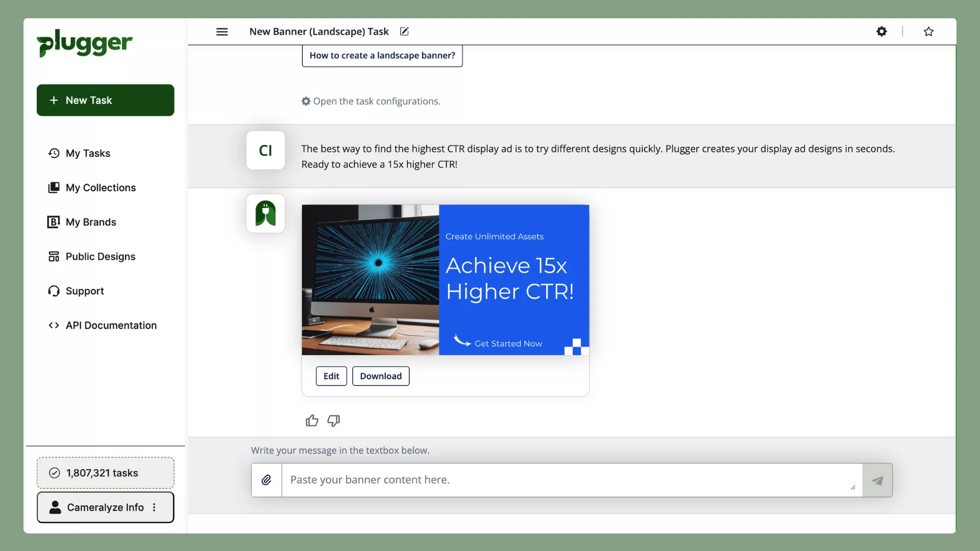The image size is (980, 551).
Task: Open API Documentation link
Action: [x=111, y=325]
